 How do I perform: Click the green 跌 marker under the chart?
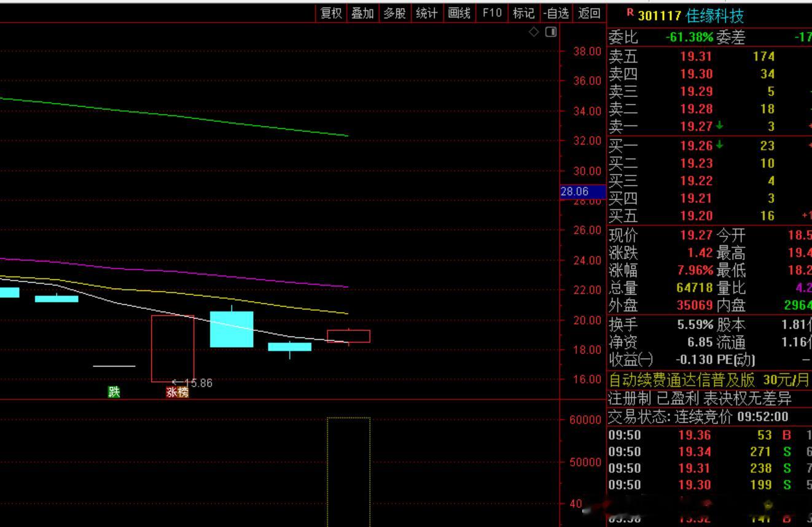pyautogui.click(x=114, y=392)
